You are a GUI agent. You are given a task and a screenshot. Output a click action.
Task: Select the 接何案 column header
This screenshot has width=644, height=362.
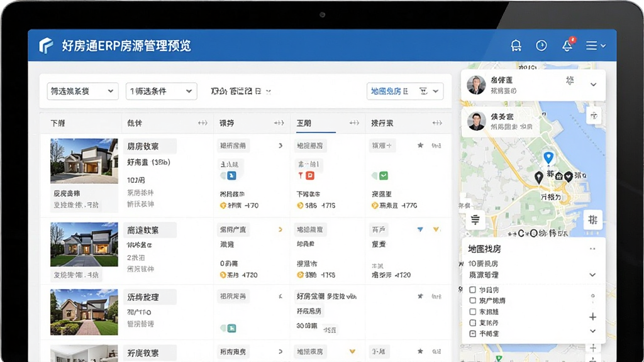point(382,123)
